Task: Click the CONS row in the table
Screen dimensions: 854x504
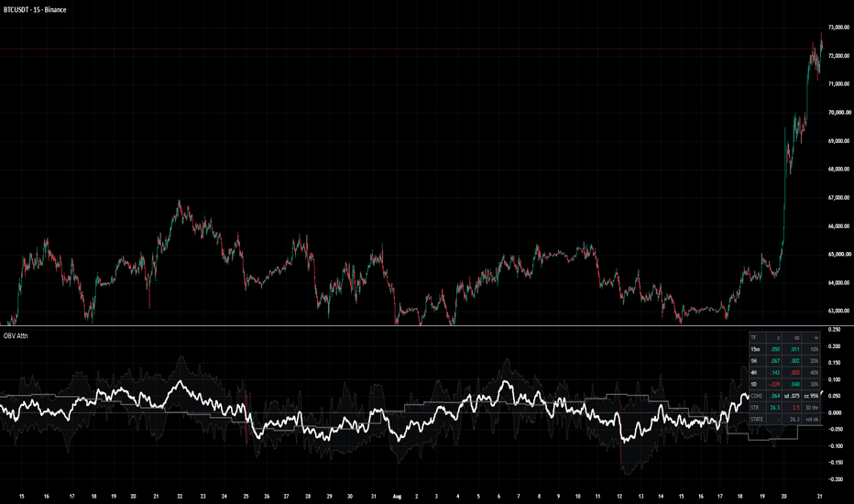Action: click(x=784, y=396)
